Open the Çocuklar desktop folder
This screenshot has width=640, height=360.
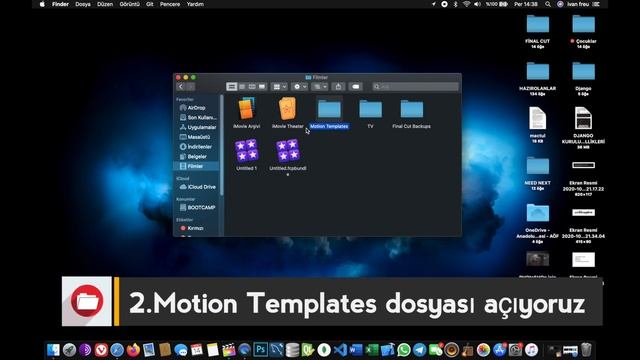pyautogui.click(x=583, y=24)
